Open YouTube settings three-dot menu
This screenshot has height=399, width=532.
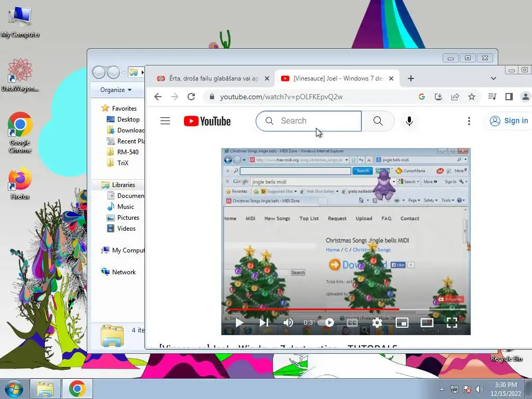(x=469, y=121)
